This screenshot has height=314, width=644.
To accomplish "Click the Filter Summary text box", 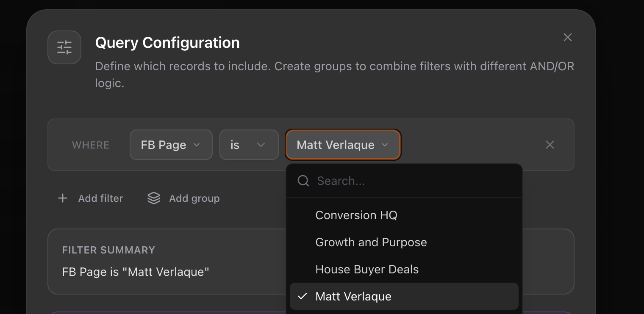I will coord(167,262).
